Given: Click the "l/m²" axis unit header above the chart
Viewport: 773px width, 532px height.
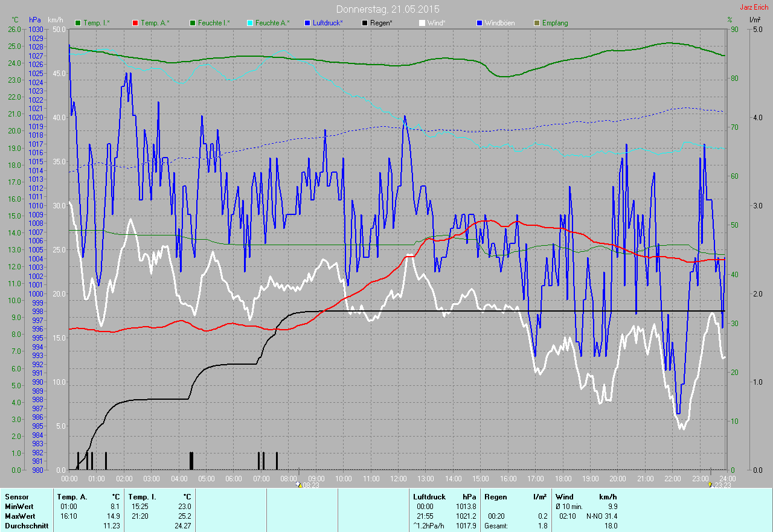Looking at the screenshot, I should [x=754, y=20].
